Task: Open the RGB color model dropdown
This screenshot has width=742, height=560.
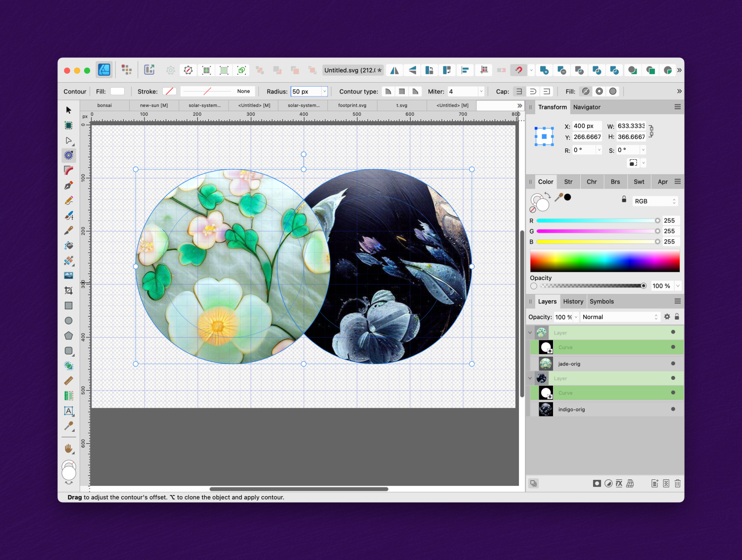Action: 654,201
